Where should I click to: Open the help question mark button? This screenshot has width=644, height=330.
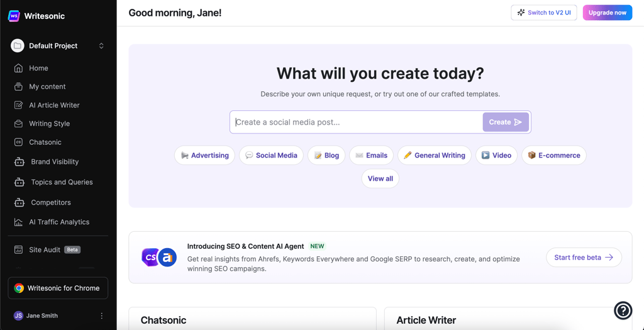coord(623,310)
